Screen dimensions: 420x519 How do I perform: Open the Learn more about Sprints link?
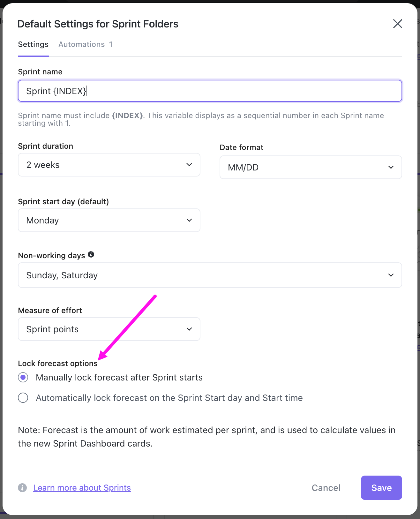82,488
